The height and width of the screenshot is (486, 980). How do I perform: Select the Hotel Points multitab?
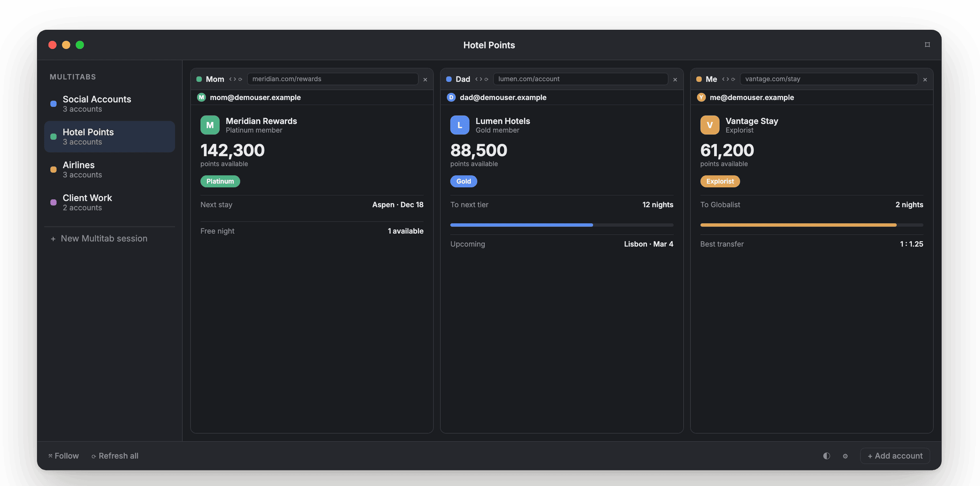point(110,137)
